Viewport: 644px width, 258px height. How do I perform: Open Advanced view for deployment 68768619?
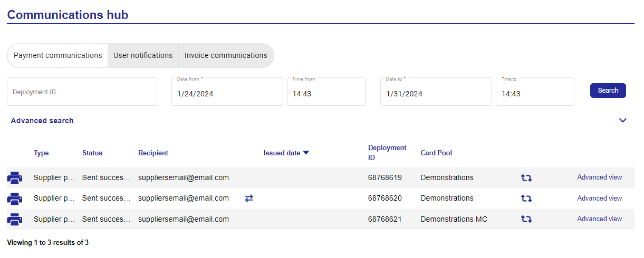tap(600, 177)
